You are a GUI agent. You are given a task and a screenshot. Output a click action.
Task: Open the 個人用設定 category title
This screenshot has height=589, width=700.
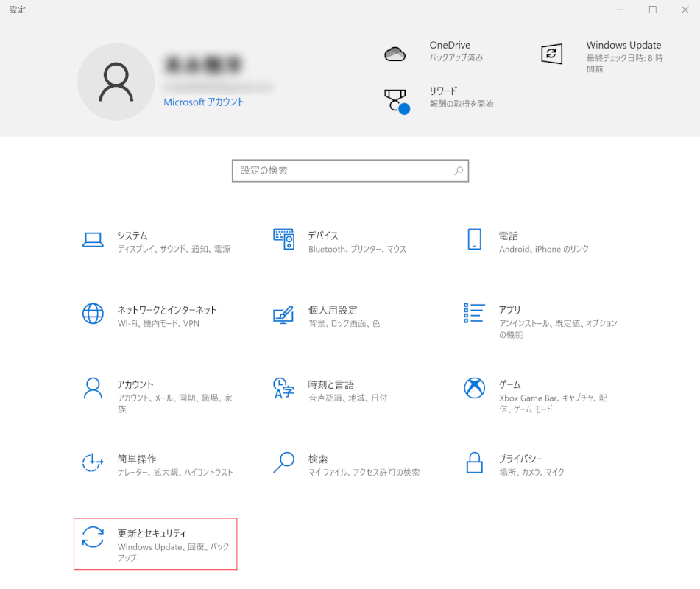[333, 310]
